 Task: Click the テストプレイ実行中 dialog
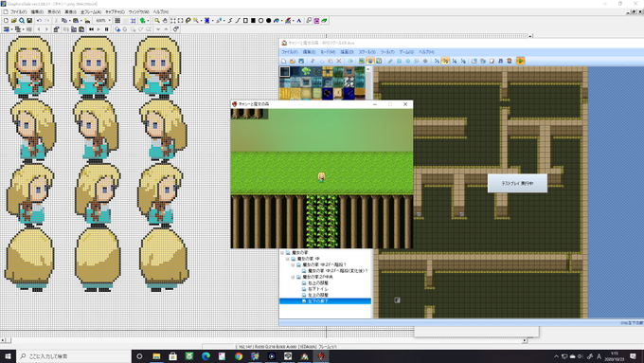click(x=517, y=183)
